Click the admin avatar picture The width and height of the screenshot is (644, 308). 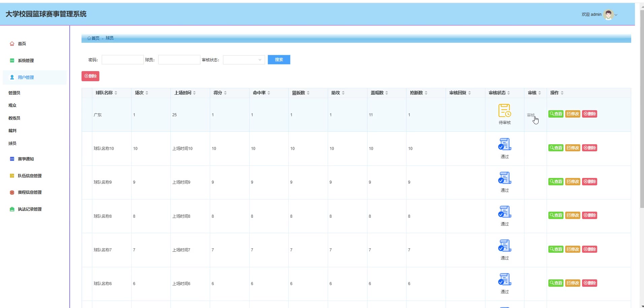(608, 14)
